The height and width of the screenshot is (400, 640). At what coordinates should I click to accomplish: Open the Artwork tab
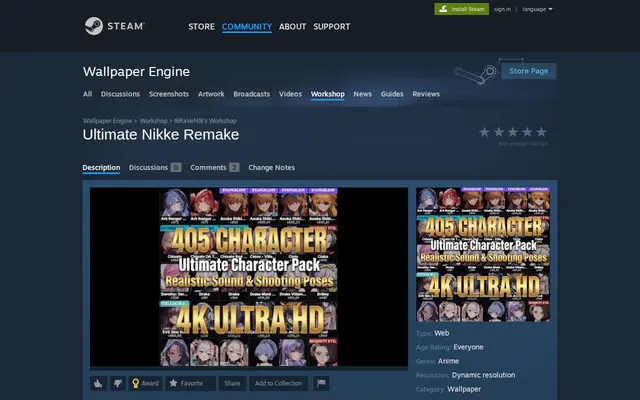211,94
